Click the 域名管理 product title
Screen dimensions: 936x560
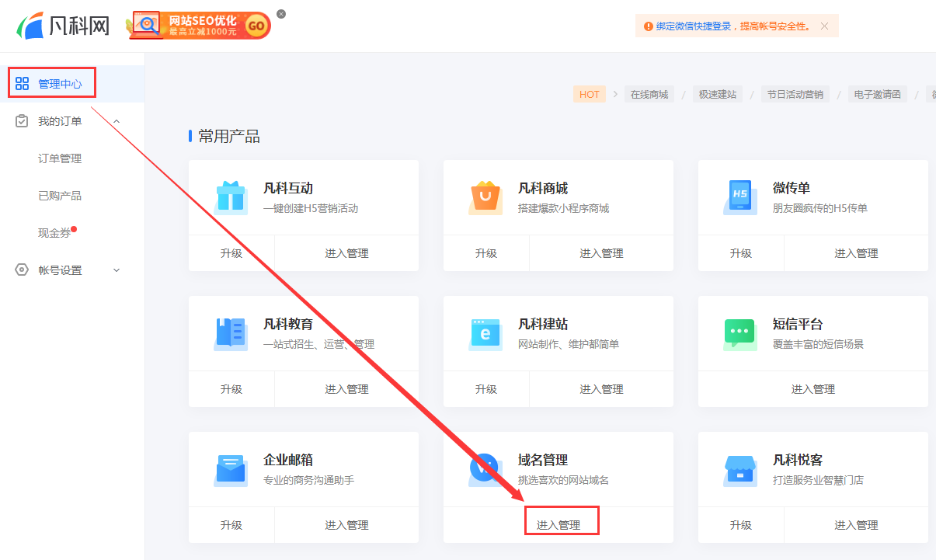point(543,460)
